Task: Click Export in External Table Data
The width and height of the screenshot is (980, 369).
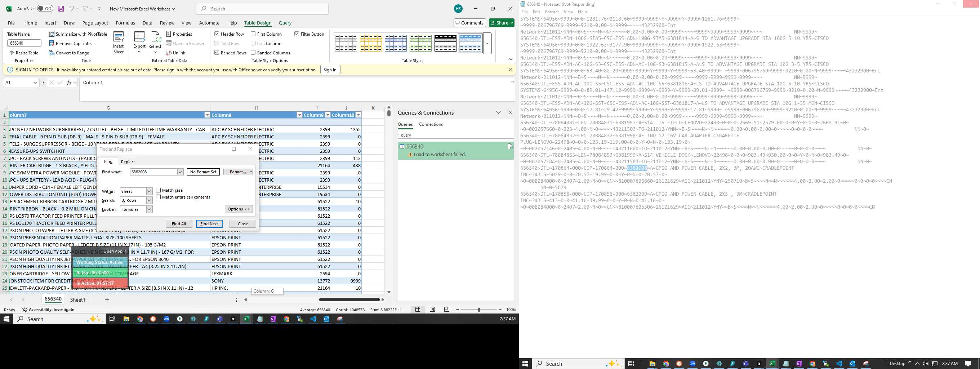Action: pyautogui.click(x=139, y=43)
